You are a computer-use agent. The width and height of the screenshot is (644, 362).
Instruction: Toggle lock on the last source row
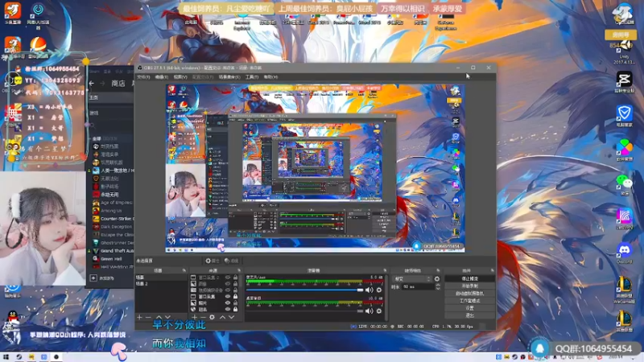click(x=235, y=309)
